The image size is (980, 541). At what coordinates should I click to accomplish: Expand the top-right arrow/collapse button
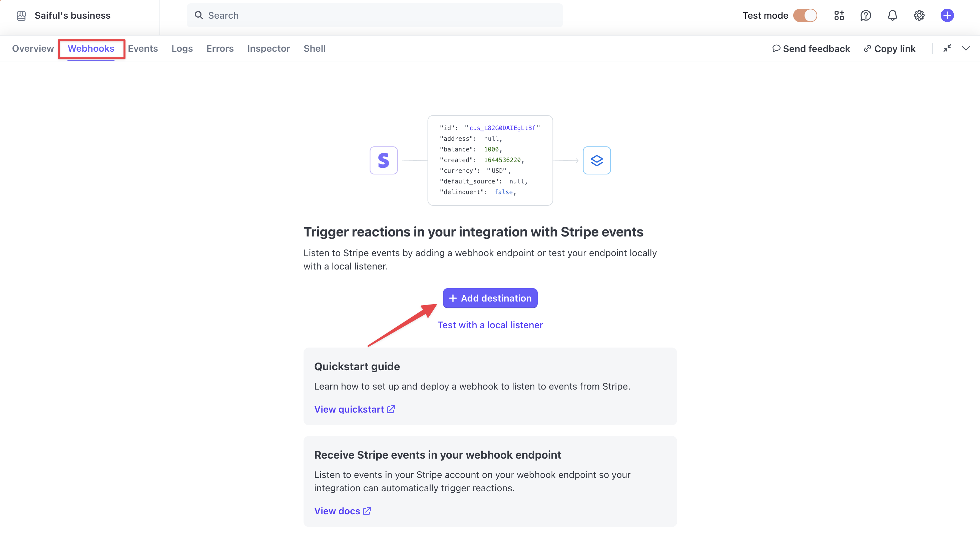[x=947, y=48]
